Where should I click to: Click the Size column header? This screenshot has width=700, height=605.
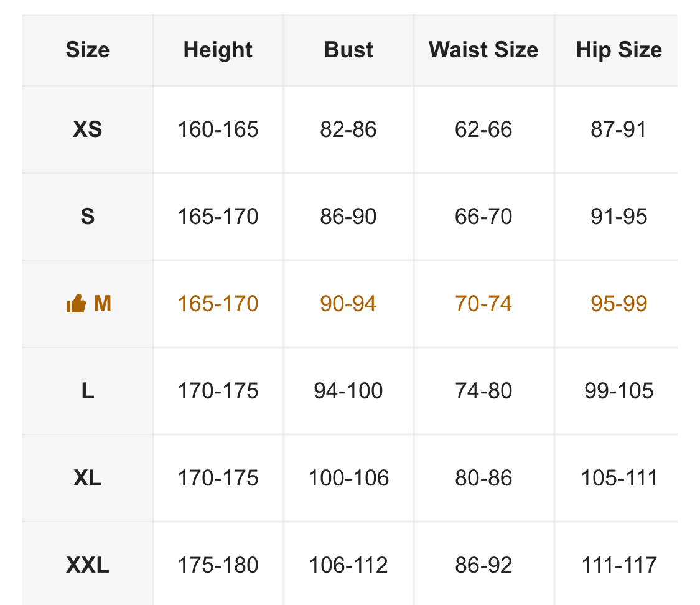[x=88, y=50]
